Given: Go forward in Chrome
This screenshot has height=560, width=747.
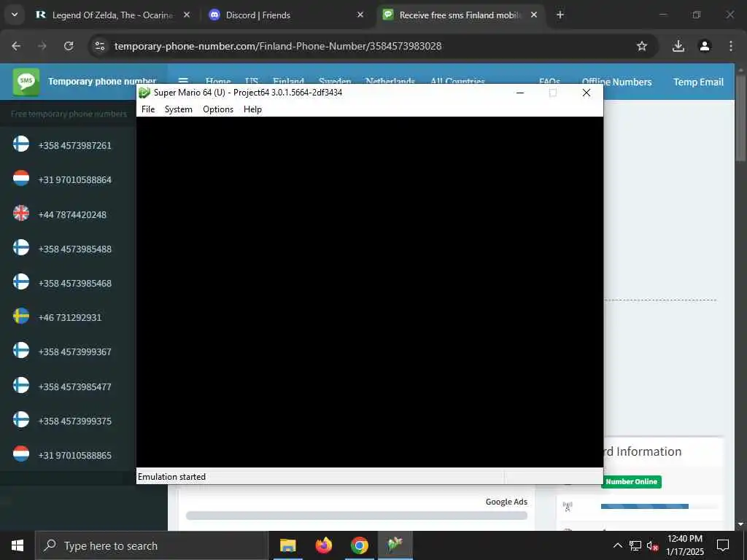Looking at the screenshot, I should pyautogui.click(x=42, y=46).
